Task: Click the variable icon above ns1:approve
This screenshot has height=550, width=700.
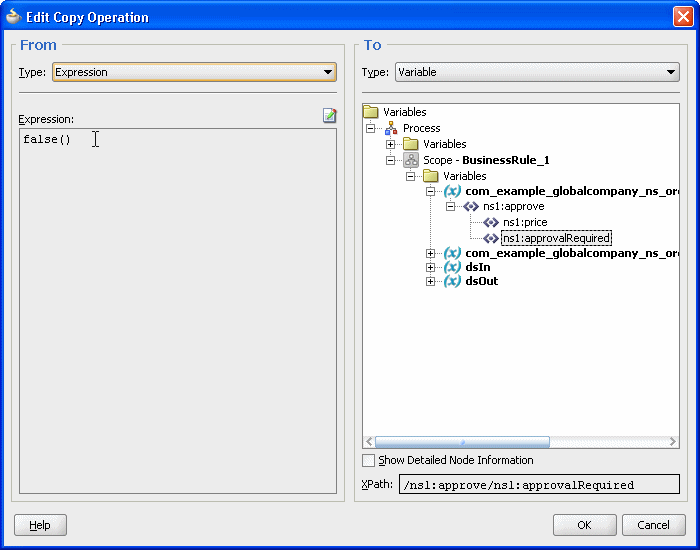Action: 452,191
